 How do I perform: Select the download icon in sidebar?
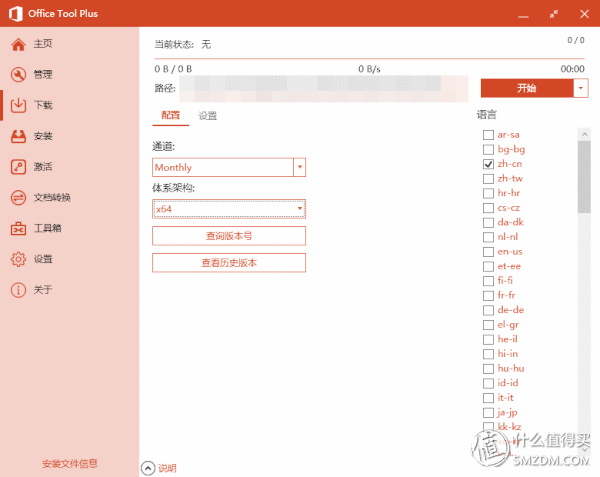(18, 106)
